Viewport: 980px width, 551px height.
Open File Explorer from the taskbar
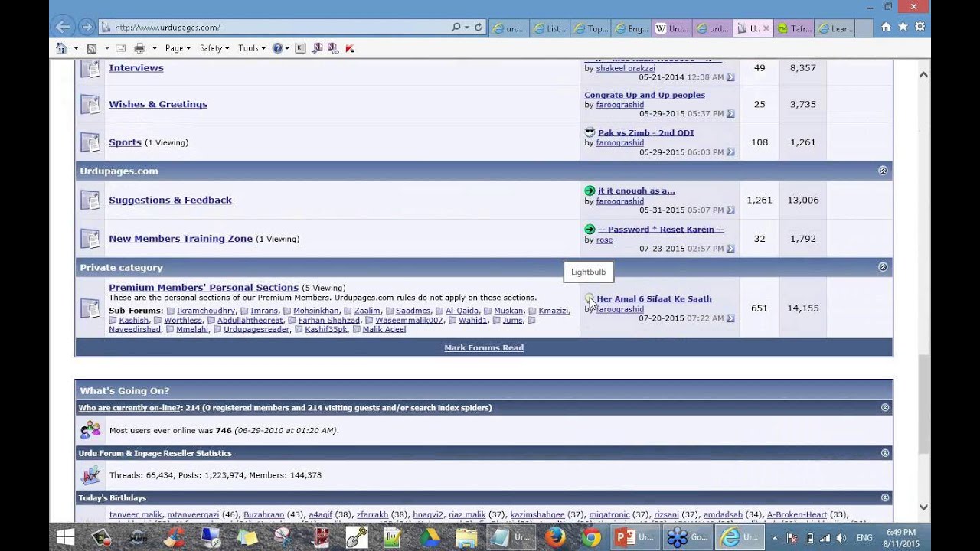[x=465, y=537]
